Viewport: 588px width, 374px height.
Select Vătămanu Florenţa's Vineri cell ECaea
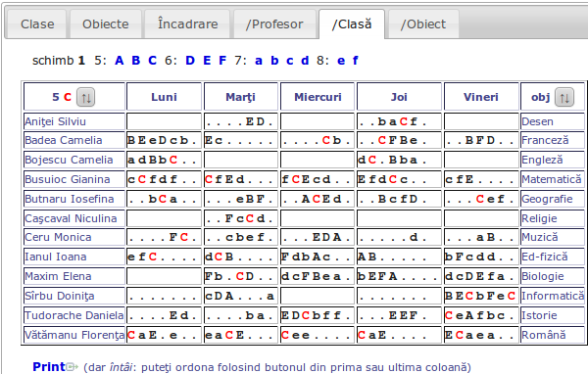tap(481, 335)
